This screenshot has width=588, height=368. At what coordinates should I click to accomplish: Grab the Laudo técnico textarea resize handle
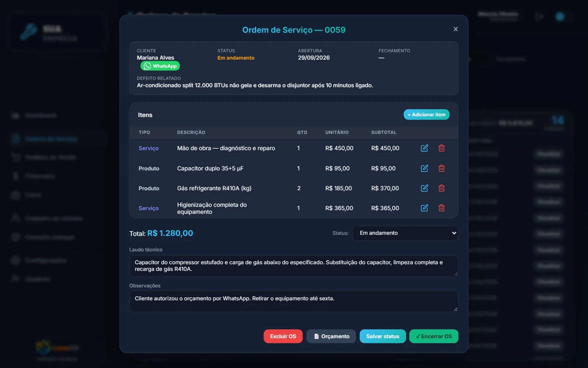456,274
